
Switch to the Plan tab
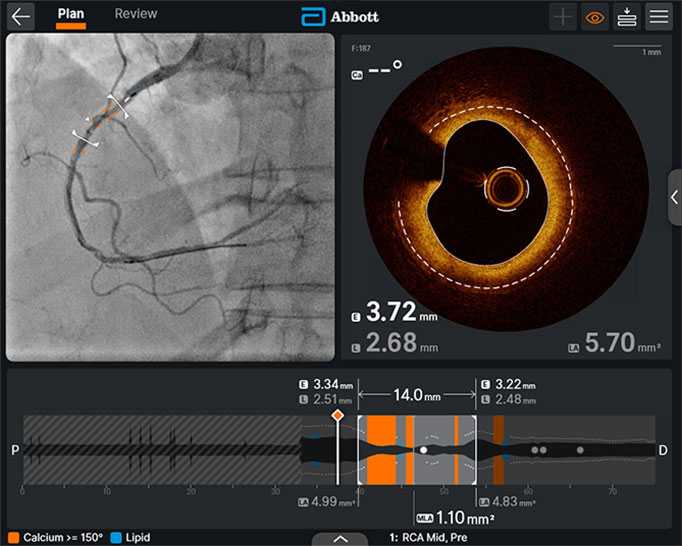70,14
